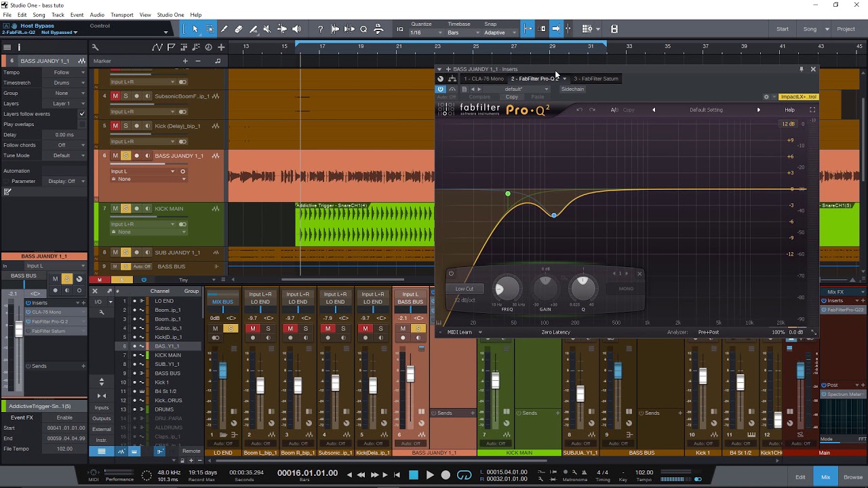868x488 pixels.
Task: Show automation curve icon above tracks
Action: coord(157,47)
